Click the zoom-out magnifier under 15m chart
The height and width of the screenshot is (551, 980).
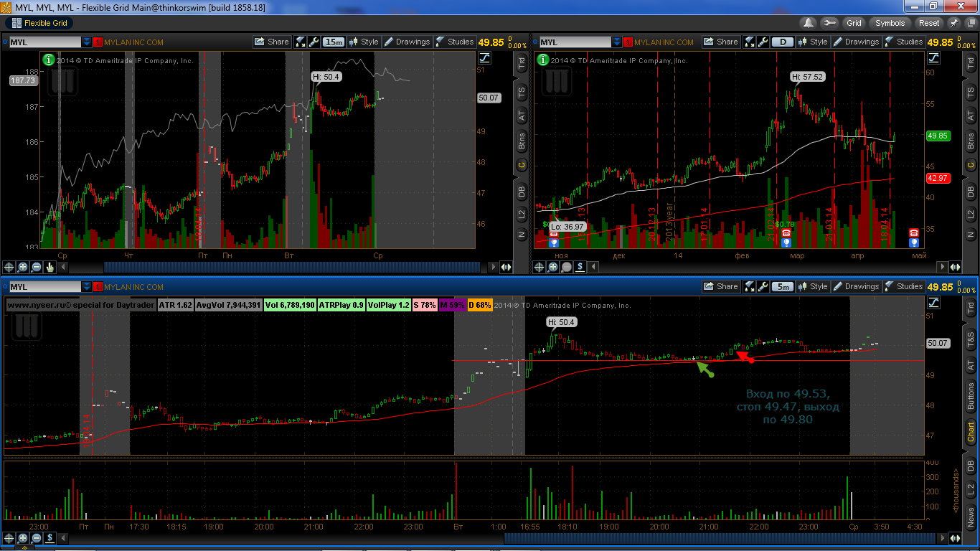pyautogui.click(x=37, y=267)
